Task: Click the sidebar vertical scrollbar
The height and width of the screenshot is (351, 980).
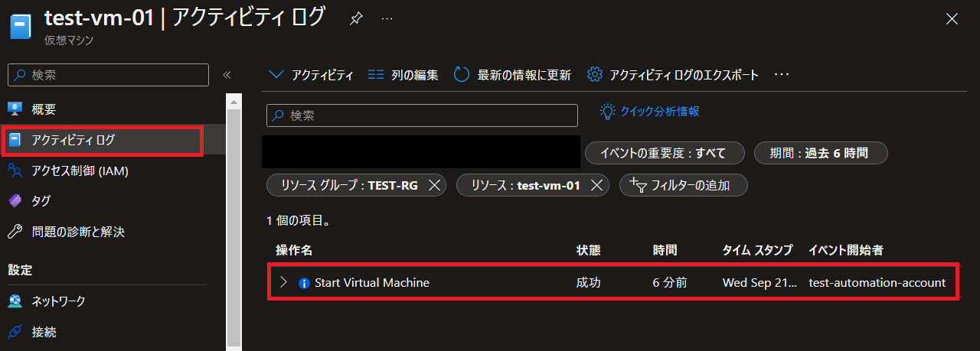Action: 234,222
